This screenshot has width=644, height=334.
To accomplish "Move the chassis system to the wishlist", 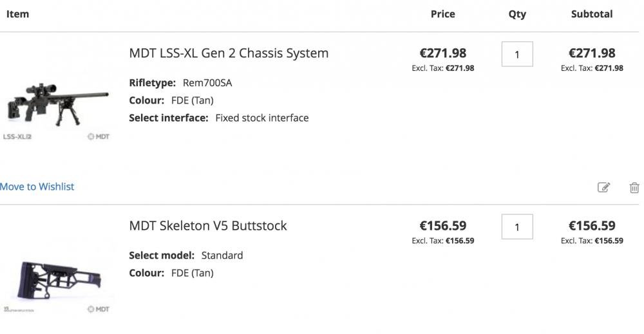I will pyautogui.click(x=37, y=187).
